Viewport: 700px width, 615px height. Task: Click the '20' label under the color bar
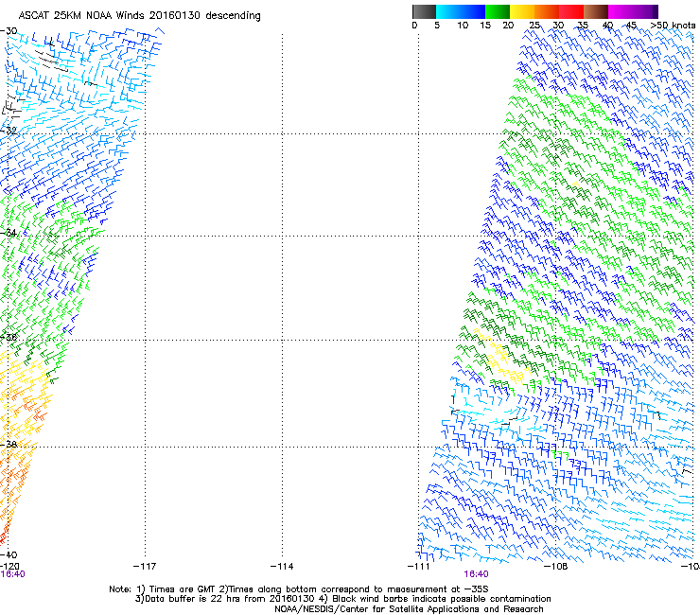coord(508,26)
